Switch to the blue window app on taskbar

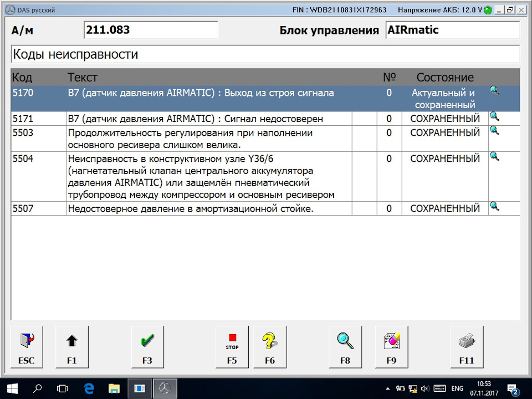pos(140,388)
